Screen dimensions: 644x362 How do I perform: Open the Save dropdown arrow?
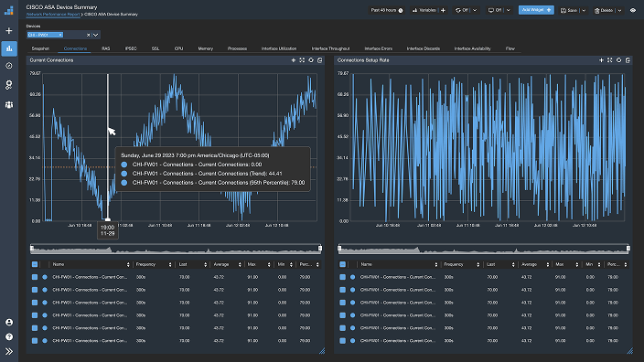pyautogui.click(x=584, y=11)
